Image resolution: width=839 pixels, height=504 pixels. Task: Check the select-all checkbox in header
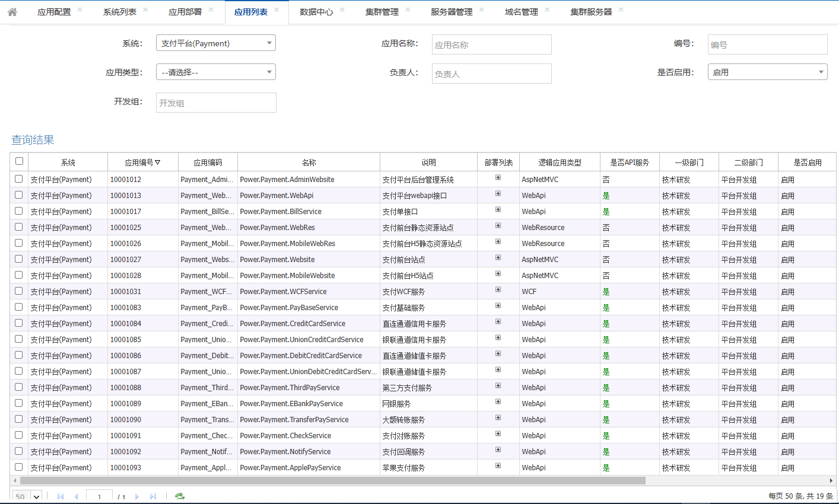click(19, 161)
